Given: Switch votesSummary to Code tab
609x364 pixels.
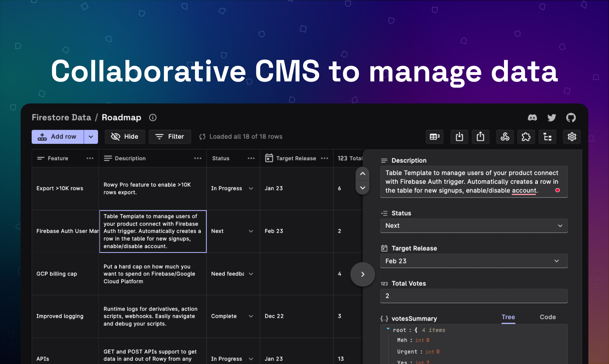Looking at the screenshot, I should pyautogui.click(x=548, y=317).
